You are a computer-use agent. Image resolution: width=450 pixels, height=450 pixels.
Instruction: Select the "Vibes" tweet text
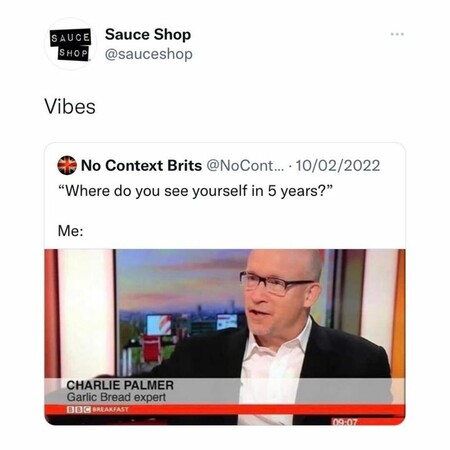[x=70, y=107]
